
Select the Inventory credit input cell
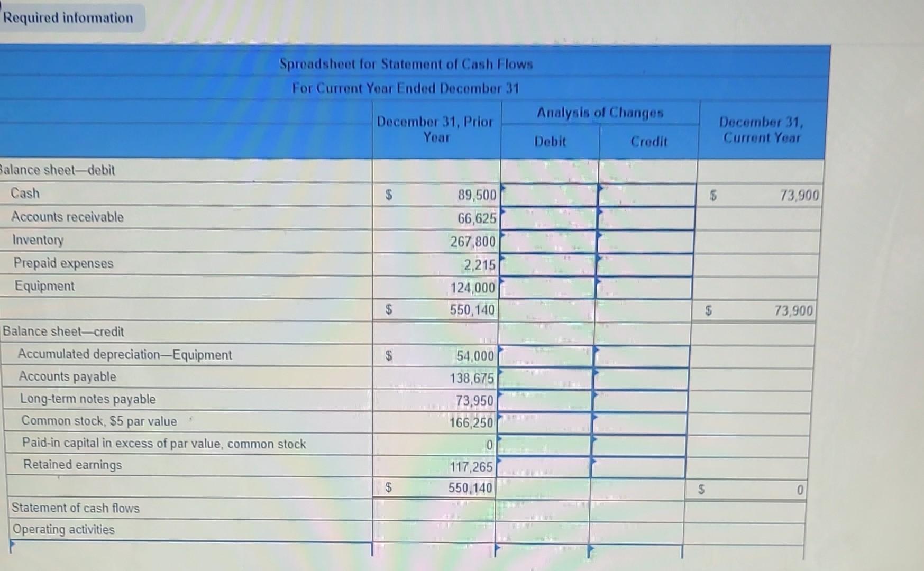click(x=645, y=242)
